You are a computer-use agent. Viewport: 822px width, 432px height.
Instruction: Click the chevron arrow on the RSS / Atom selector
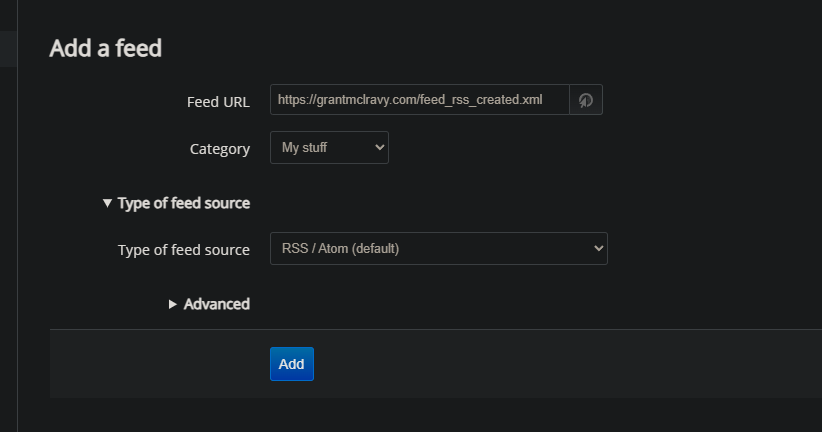pyautogui.click(x=598, y=248)
